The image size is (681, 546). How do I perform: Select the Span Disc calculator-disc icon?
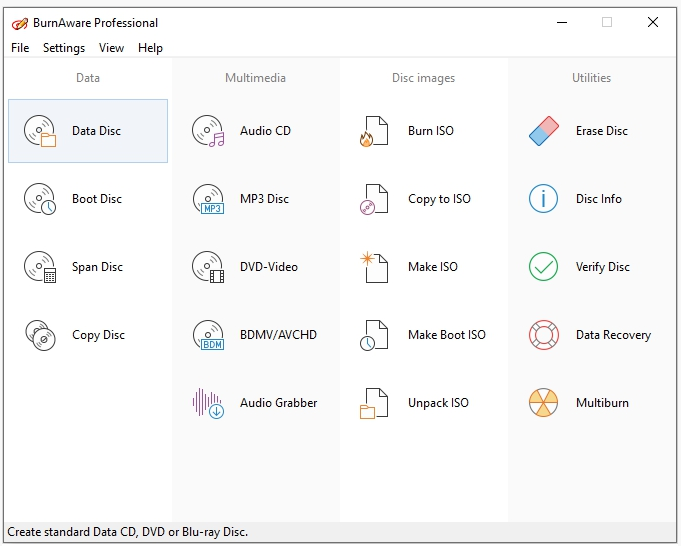click(40, 267)
